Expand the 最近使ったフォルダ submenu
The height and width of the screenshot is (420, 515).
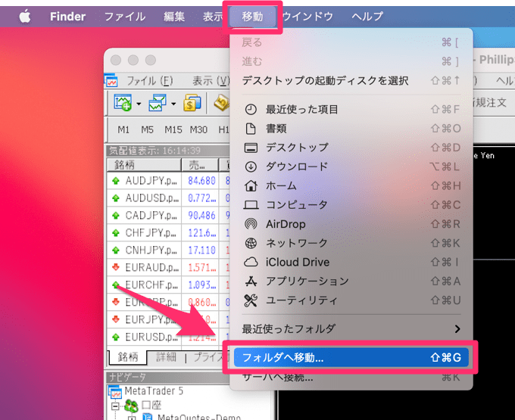click(351, 328)
